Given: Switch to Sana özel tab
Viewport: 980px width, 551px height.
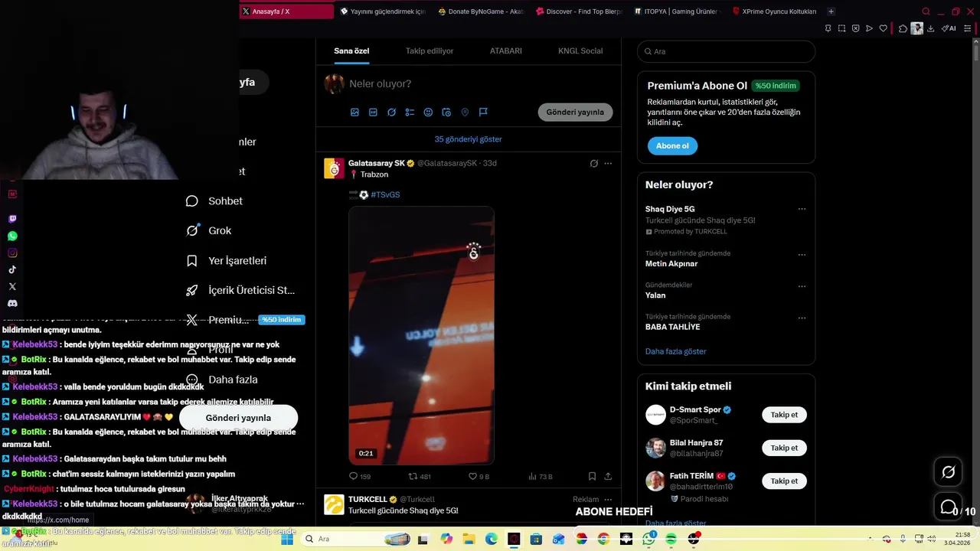Looking at the screenshot, I should (351, 51).
